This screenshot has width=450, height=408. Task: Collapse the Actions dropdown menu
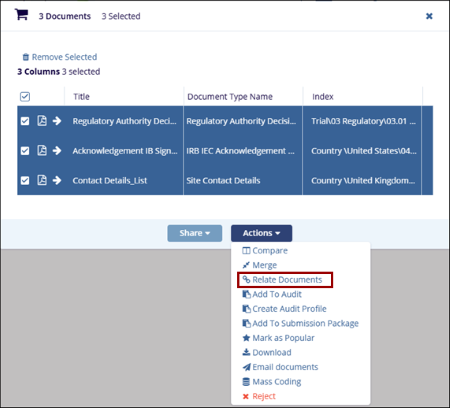261,233
